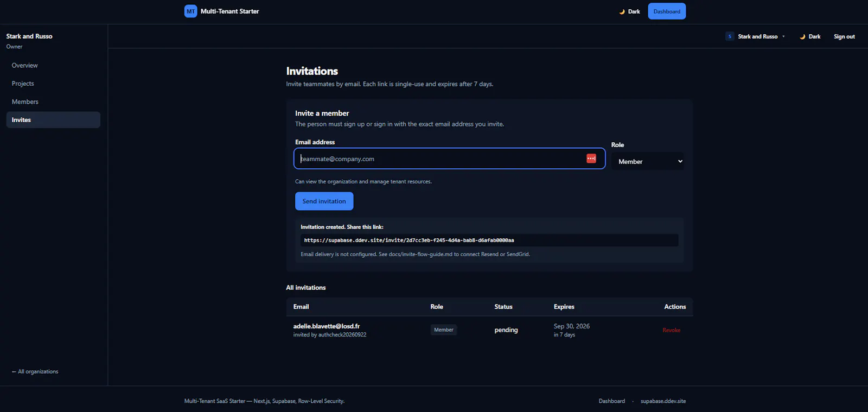The height and width of the screenshot is (412, 868).
Task: Click the Role column header in the table
Action: click(437, 307)
